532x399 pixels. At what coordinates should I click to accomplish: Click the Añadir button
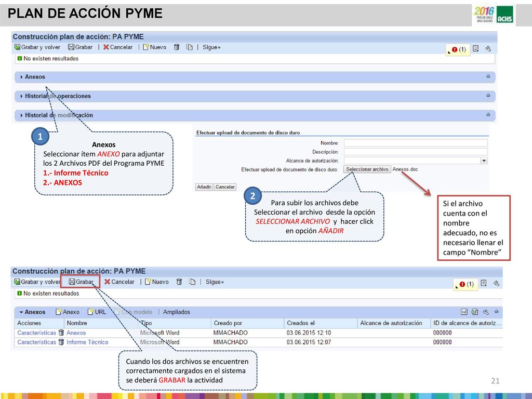click(204, 187)
